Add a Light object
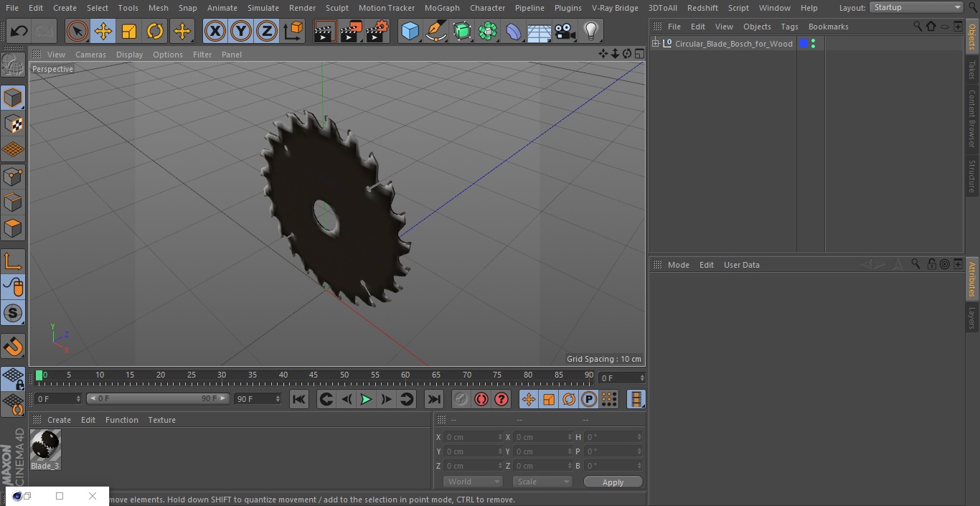The width and height of the screenshot is (980, 506). coord(590,32)
